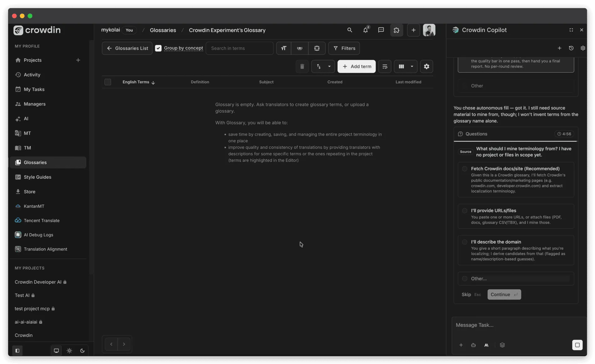Switch to light theme sun icon
595x364 pixels.
tap(70, 351)
